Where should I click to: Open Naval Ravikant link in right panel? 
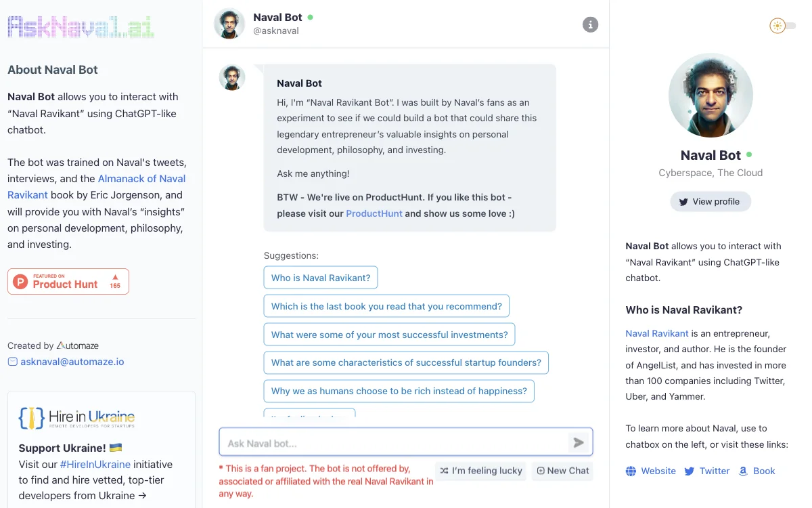657,333
